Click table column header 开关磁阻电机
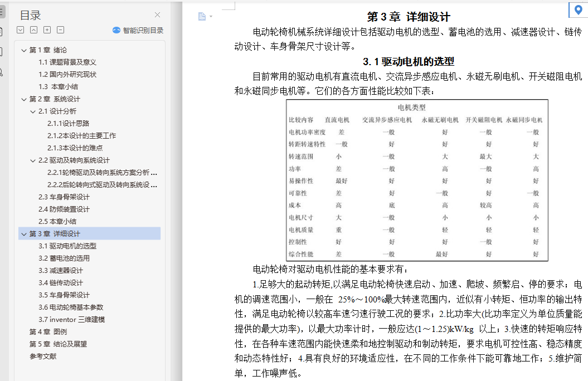The height and width of the screenshot is (381, 588). click(484, 120)
